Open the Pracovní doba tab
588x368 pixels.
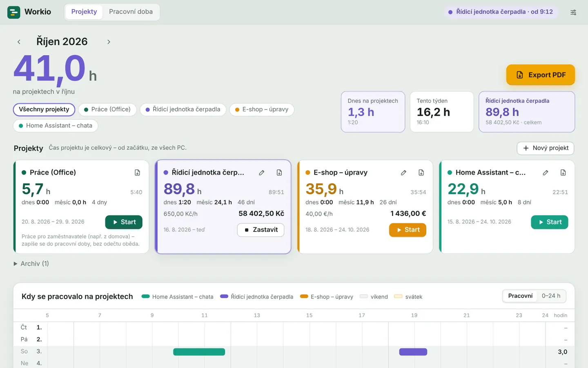[x=131, y=12]
